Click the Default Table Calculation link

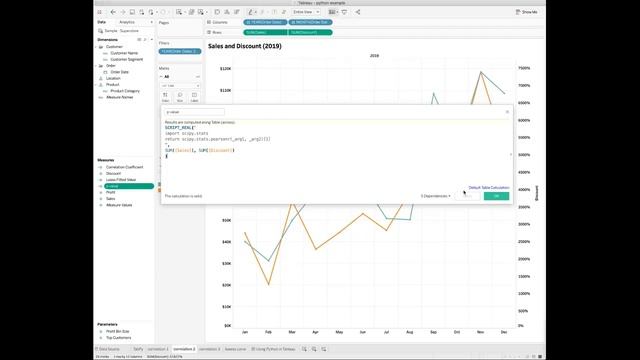point(489,187)
